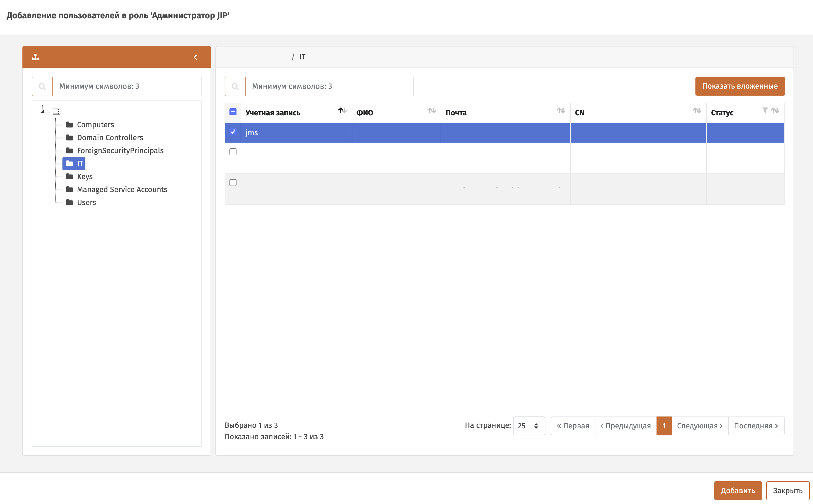
Task: Go to Первая page
Action: pyautogui.click(x=573, y=426)
